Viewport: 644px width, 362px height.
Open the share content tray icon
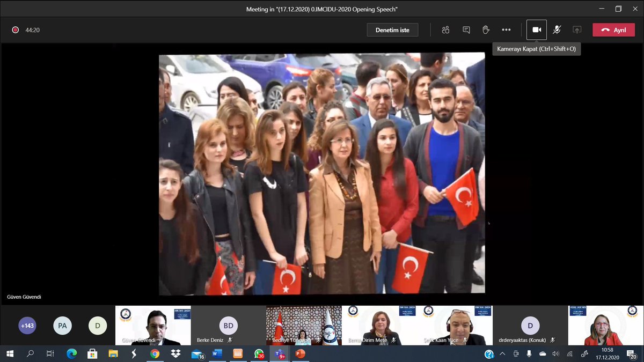pos(577,30)
